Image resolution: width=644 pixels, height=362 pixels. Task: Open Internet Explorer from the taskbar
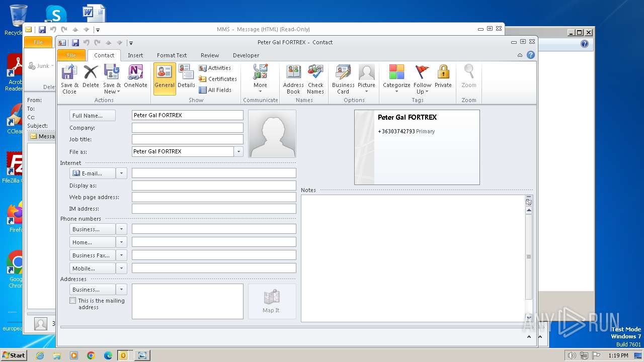coord(40,355)
